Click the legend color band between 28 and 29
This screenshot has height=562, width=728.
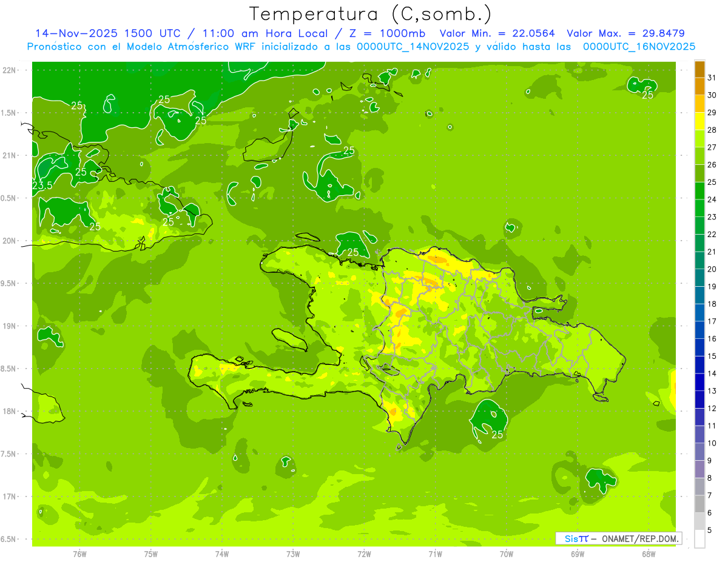(x=699, y=121)
